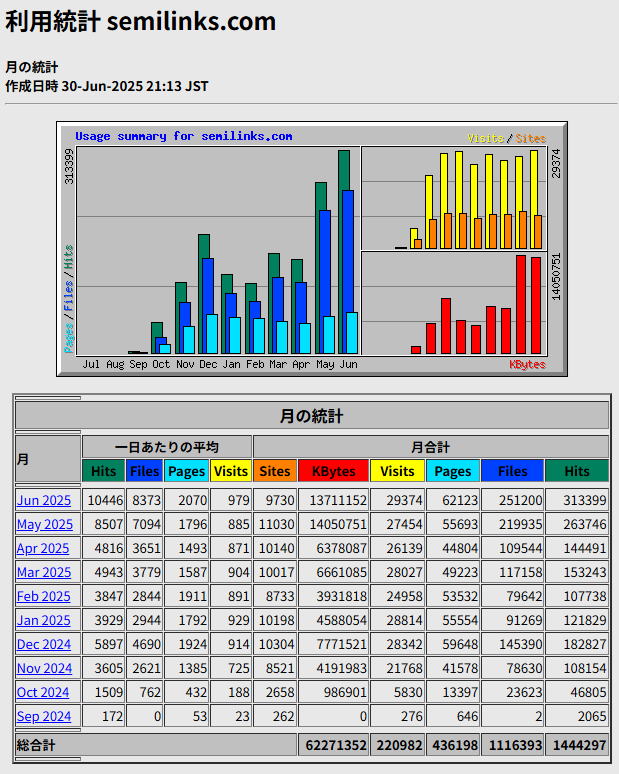Click the Apr 2025 Sites value 10140
This screenshot has width=619, height=774.
275,548
